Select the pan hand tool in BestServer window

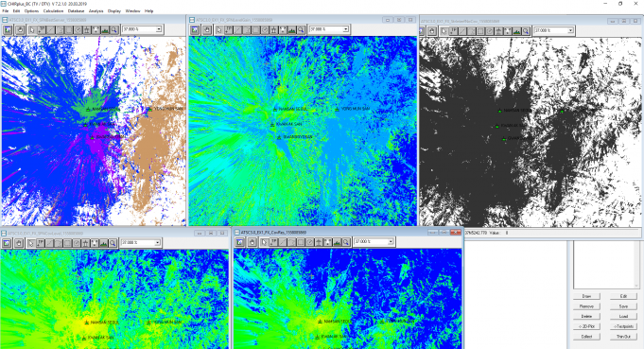click(x=20, y=29)
